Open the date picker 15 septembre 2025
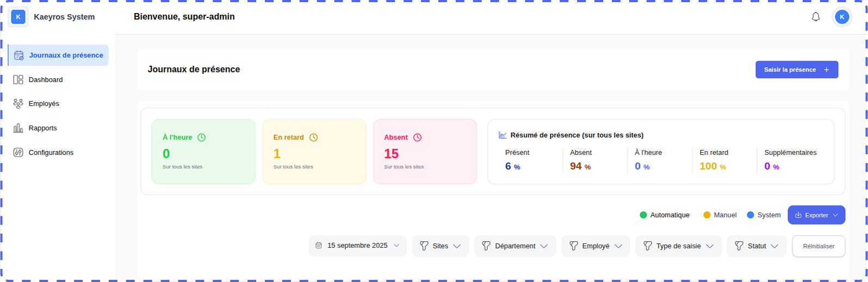The image size is (868, 282). coord(357,246)
